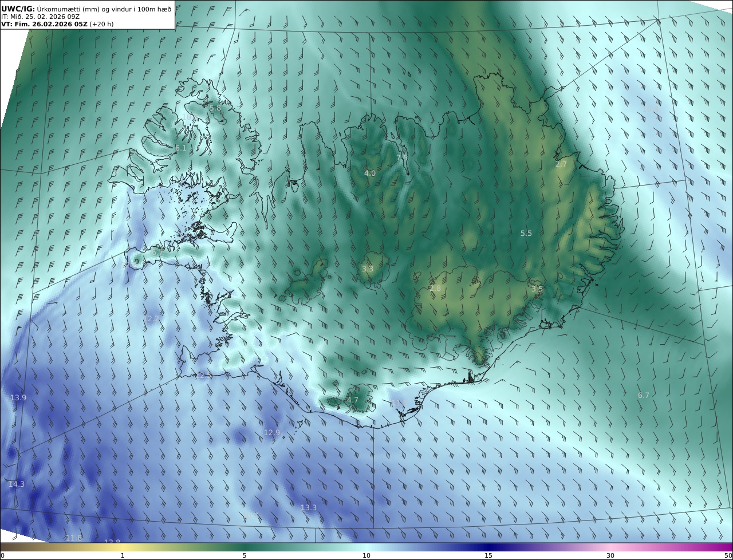Image resolution: width=733 pixels, height=560 pixels.
Task: Click the 4.0 value label
Action: 370,173
